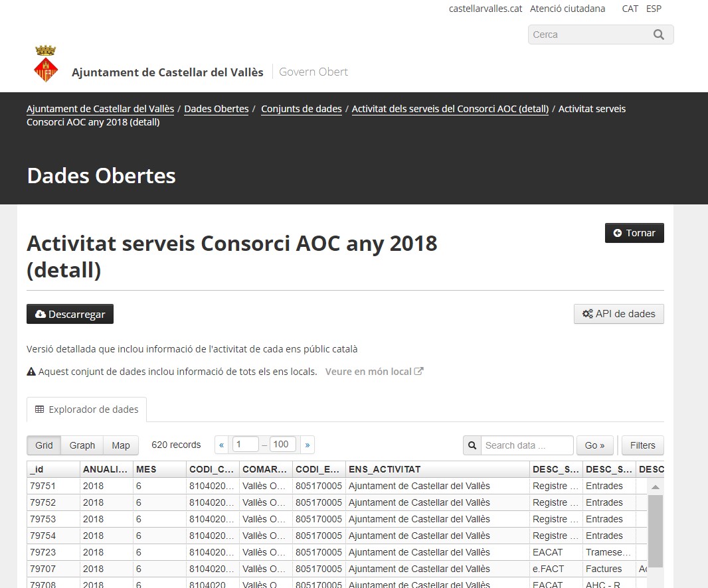Click the magnifier icon in the Cerca box
This screenshot has height=588, width=708.
pyautogui.click(x=658, y=35)
